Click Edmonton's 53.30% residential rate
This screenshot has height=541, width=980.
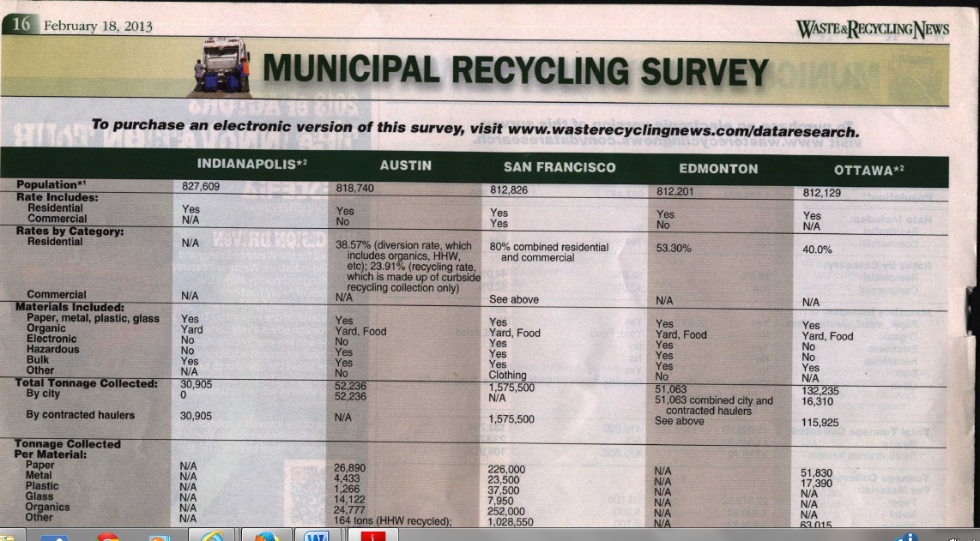point(675,248)
